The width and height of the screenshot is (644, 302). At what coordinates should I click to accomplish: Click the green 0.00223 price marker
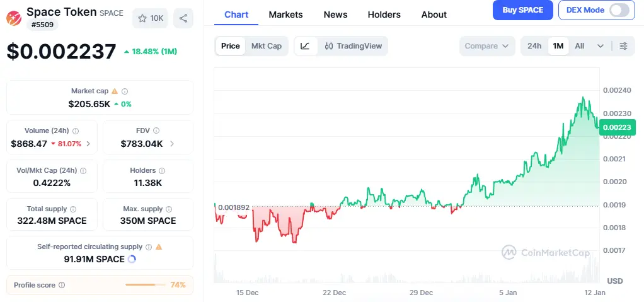point(618,127)
